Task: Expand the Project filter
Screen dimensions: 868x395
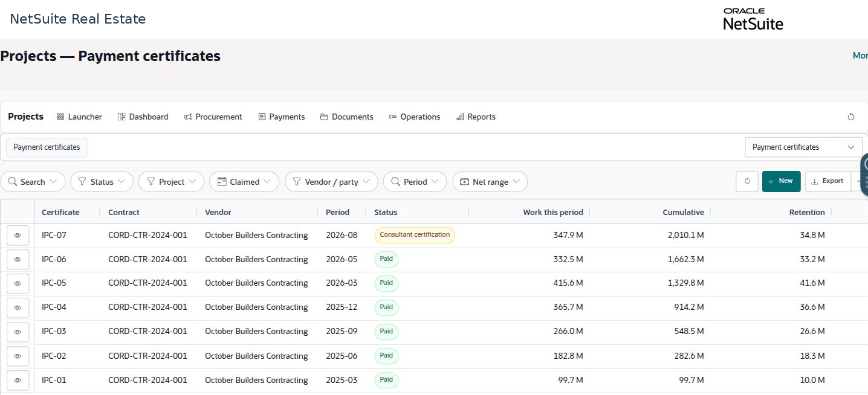Action: [171, 182]
